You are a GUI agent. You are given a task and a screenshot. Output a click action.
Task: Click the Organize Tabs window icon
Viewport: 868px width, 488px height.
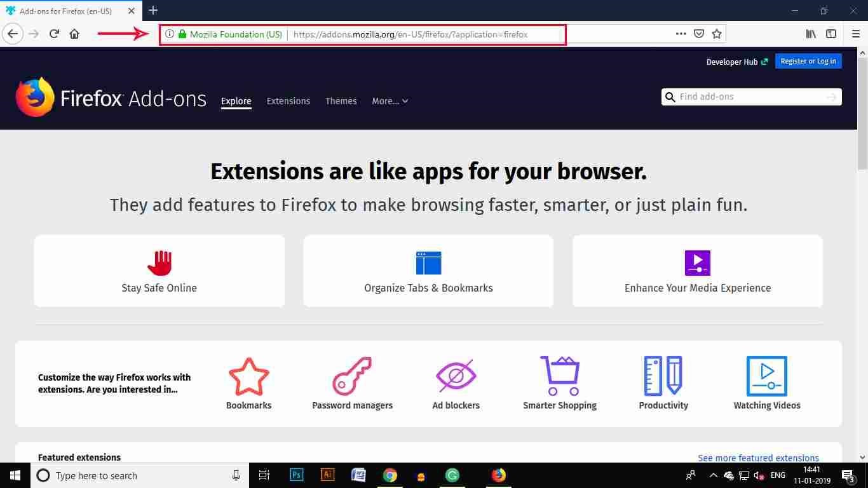tap(428, 262)
